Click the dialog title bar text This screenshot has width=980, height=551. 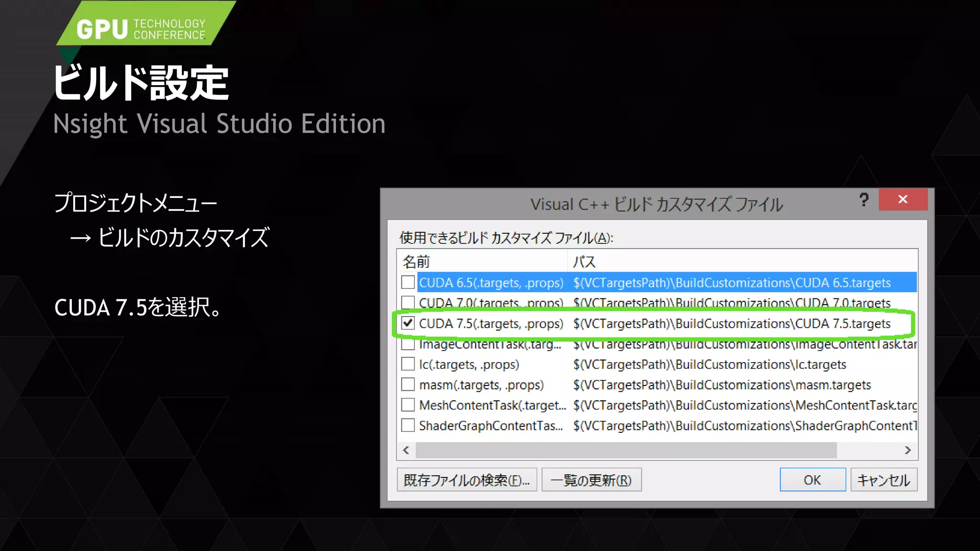click(x=657, y=204)
